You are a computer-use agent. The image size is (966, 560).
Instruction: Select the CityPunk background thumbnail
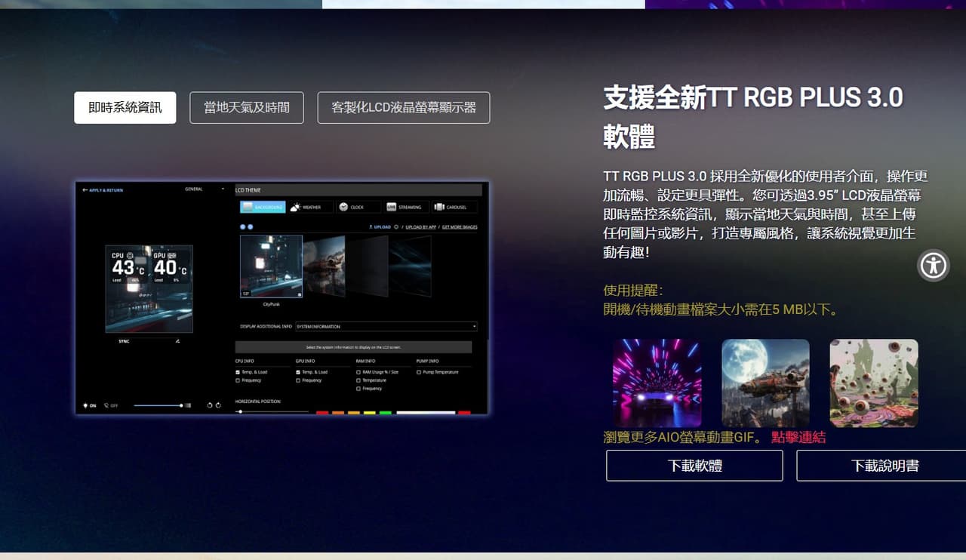click(x=271, y=266)
